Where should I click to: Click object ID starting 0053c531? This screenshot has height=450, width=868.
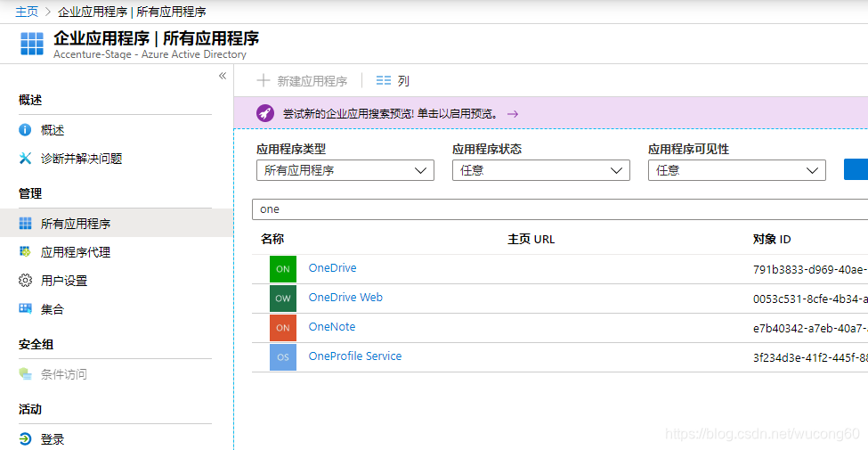tap(810, 299)
